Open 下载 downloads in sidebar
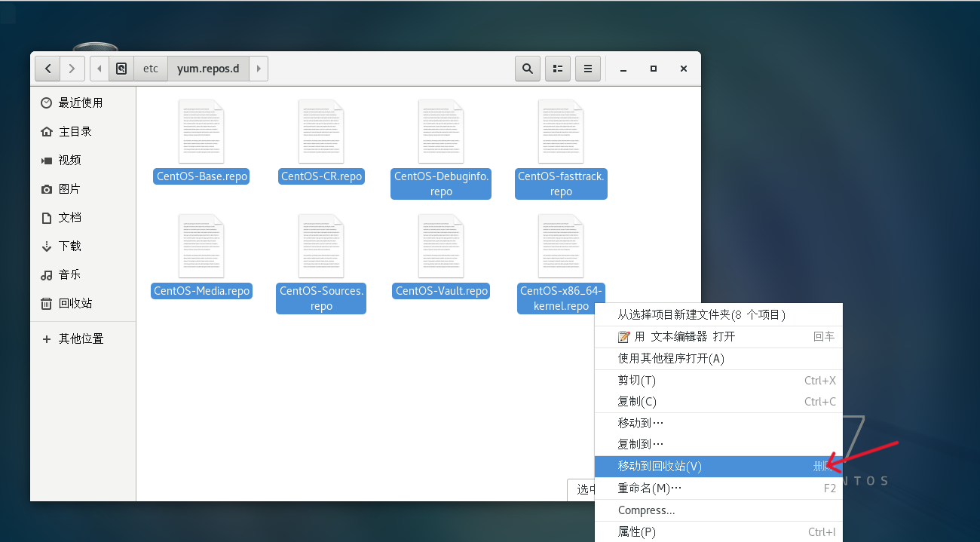This screenshot has width=980, height=542. pyautogui.click(x=83, y=246)
